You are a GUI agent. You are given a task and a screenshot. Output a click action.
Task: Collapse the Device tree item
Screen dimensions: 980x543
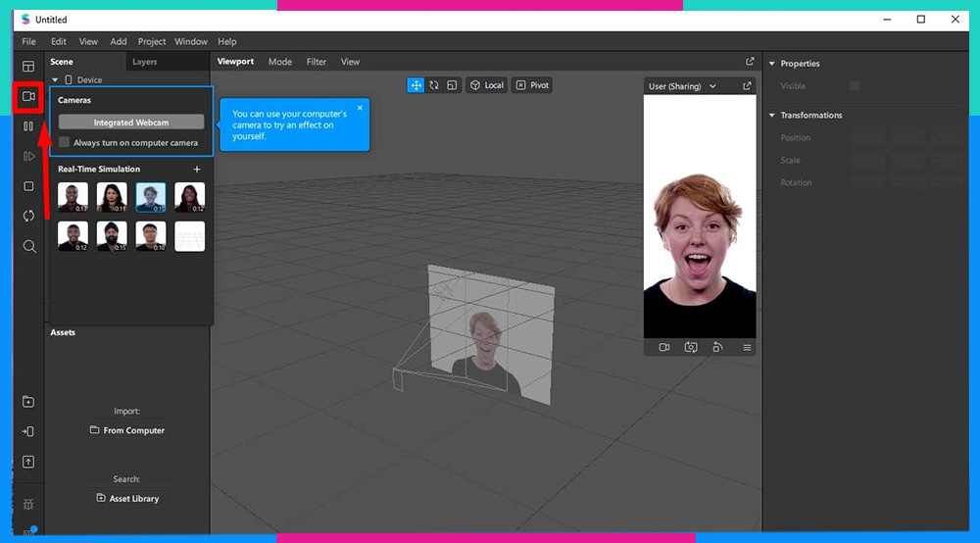55,80
